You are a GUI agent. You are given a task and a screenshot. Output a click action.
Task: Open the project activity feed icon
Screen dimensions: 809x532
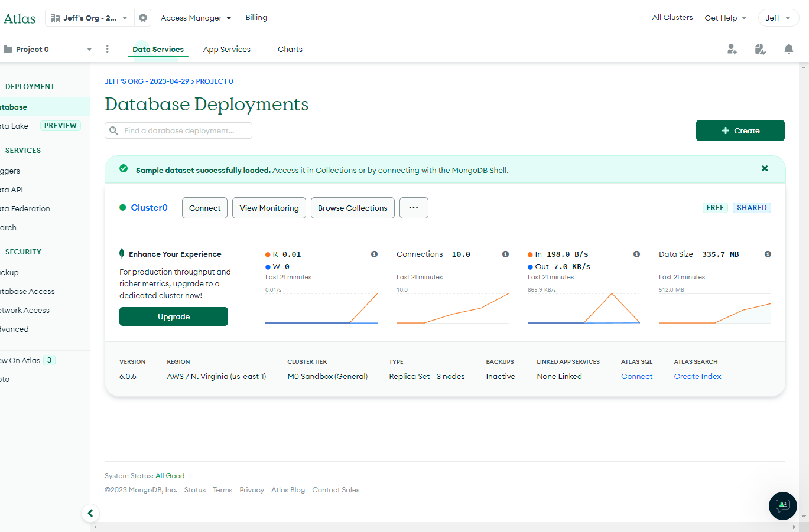761,49
